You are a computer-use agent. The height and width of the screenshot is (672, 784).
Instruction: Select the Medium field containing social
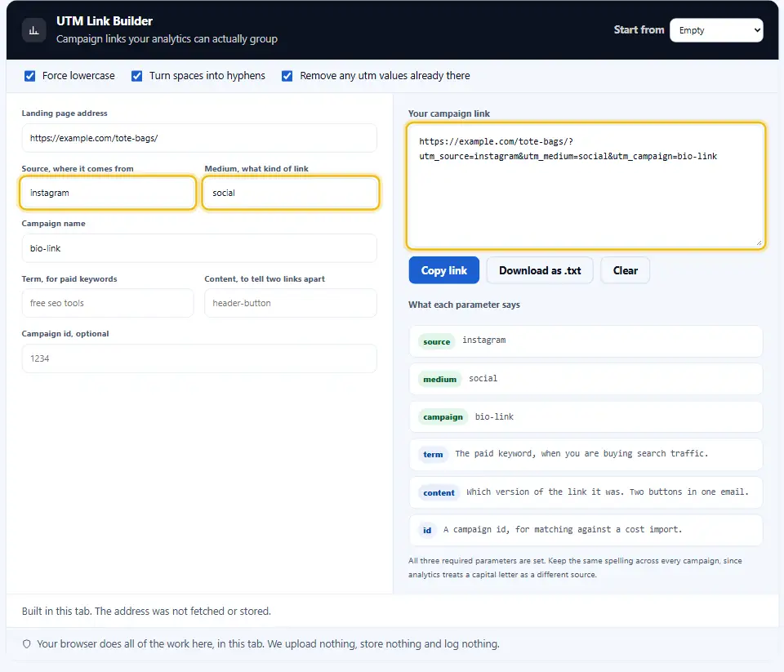(x=291, y=193)
